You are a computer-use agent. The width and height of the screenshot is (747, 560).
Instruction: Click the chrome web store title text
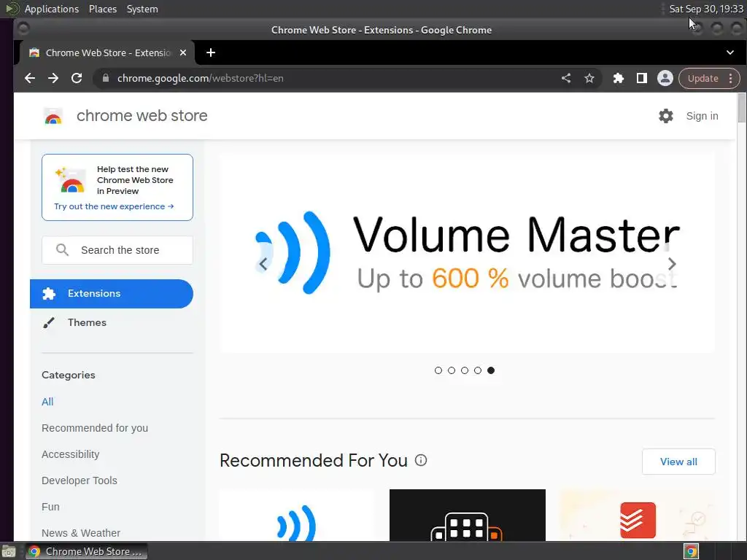tap(142, 116)
